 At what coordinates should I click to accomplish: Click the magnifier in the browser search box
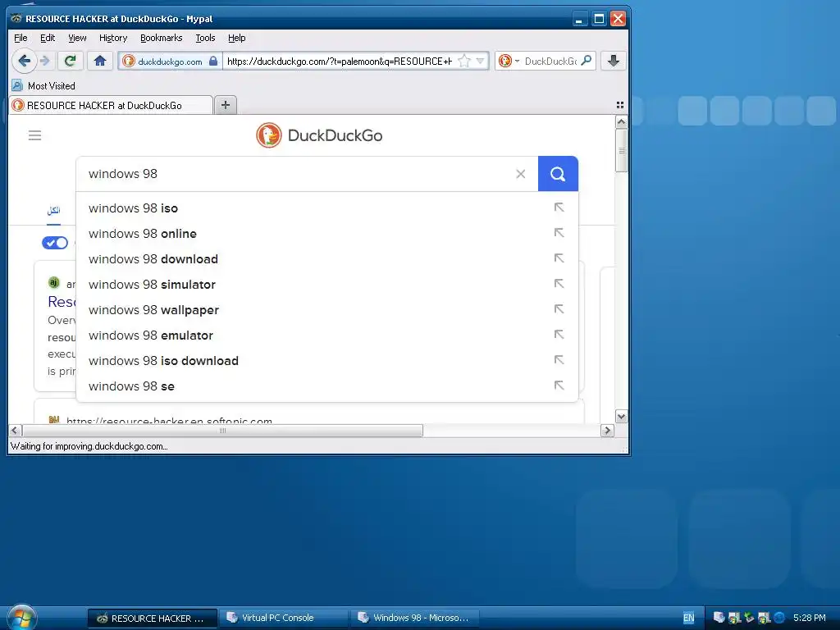[587, 61]
